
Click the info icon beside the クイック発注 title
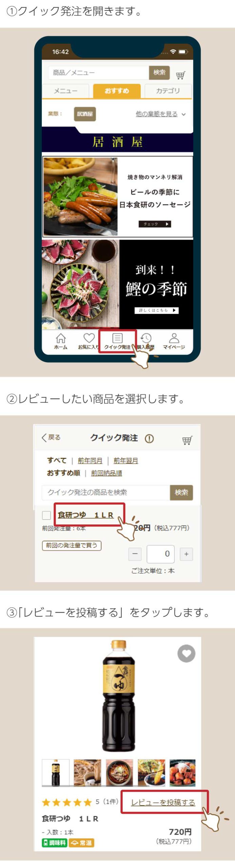point(149,439)
